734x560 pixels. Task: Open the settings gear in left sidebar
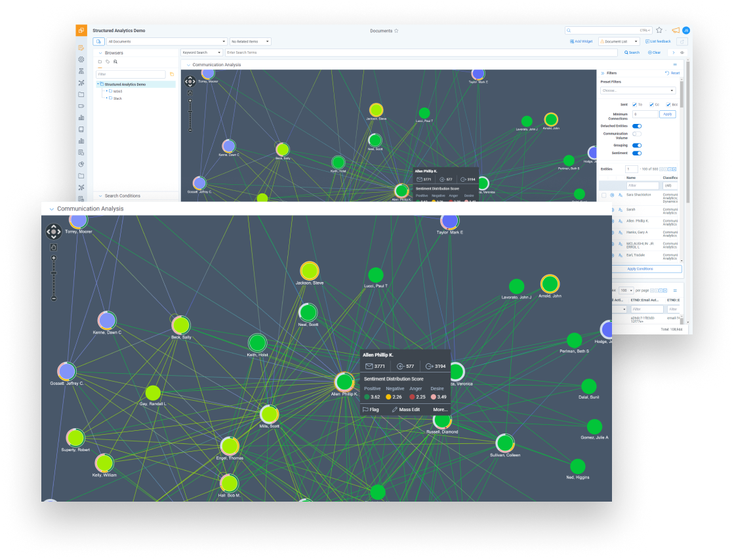coord(81,60)
